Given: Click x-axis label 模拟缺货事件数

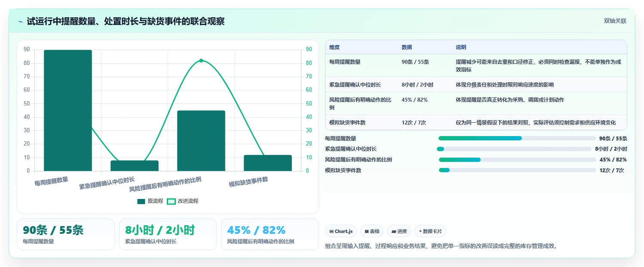Looking at the screenshot, I should [248, 182].
